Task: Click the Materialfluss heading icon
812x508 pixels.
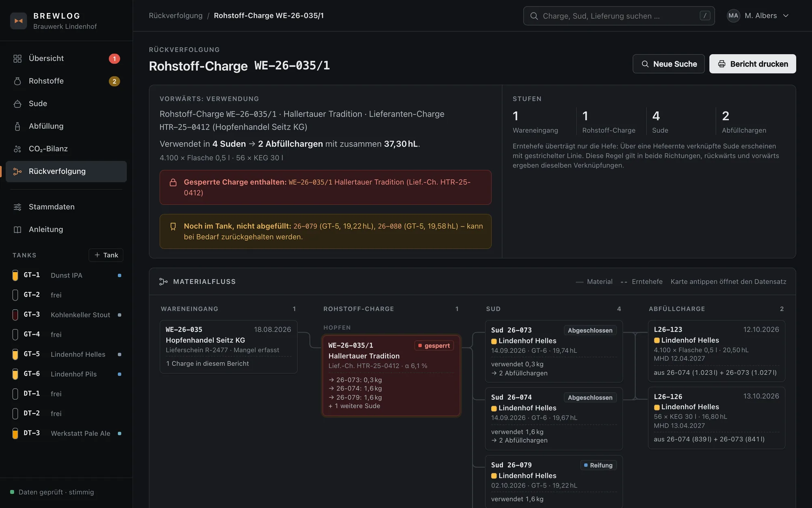Action: click(x=164, y=282)
